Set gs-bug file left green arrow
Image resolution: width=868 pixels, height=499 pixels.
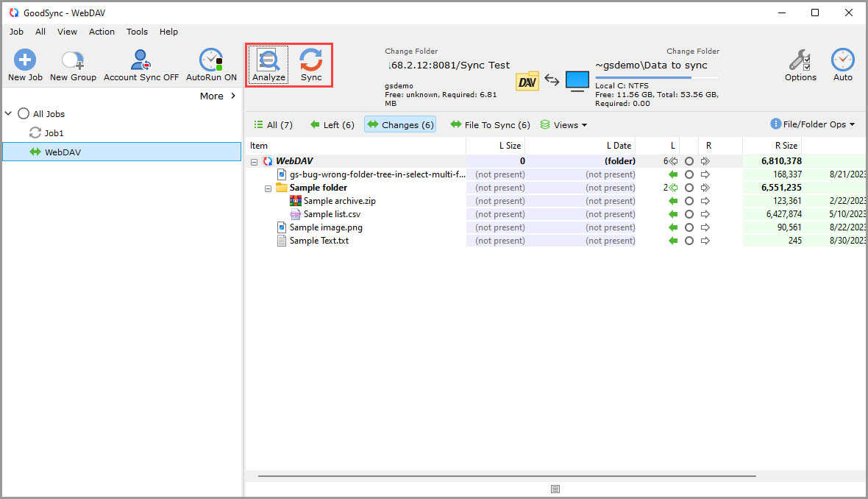[x=673, y=174]
